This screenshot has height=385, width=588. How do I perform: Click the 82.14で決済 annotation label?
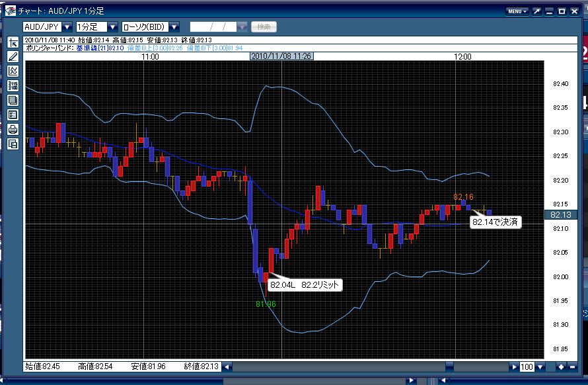click(x=495, y=222)
